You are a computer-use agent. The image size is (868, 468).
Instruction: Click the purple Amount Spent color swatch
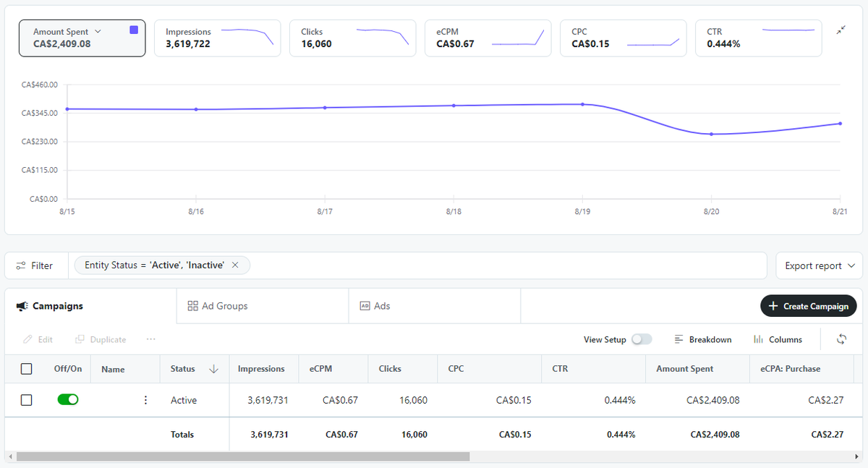[134, 30]
